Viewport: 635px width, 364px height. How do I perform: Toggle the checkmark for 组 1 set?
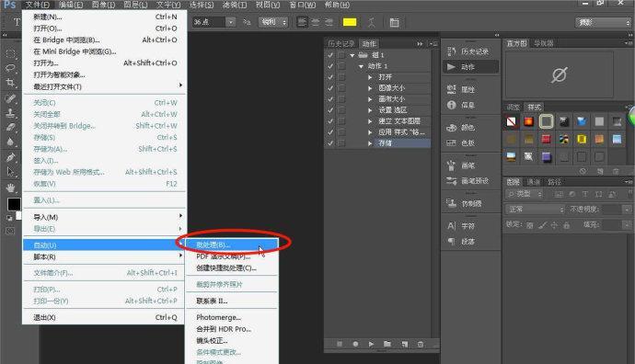point(330,55)
